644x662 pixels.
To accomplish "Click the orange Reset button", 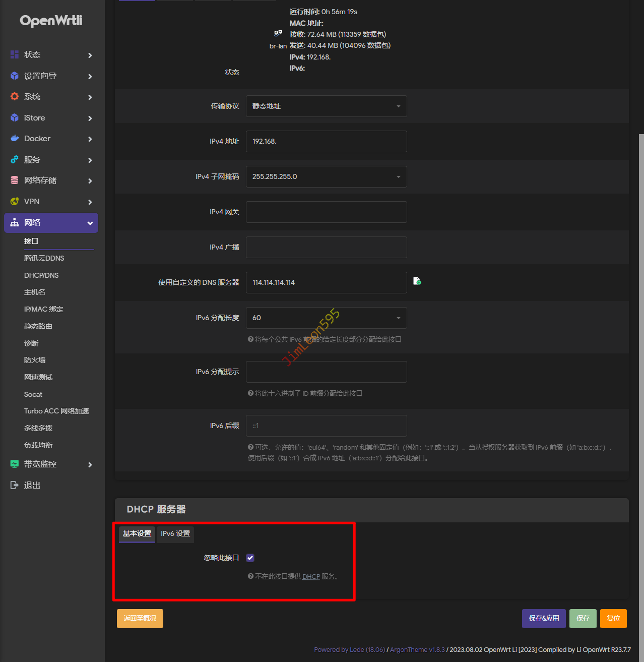I will 613,618.
